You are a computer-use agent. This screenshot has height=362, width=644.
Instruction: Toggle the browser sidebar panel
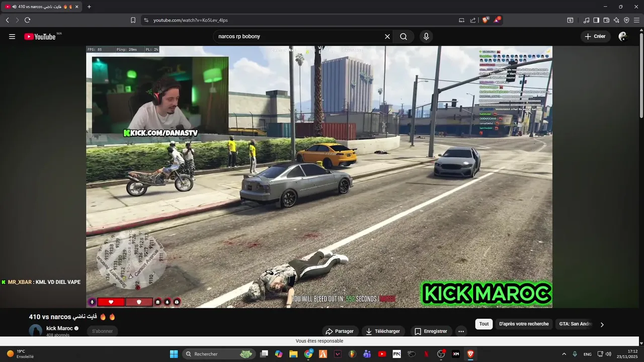[596, 20]
